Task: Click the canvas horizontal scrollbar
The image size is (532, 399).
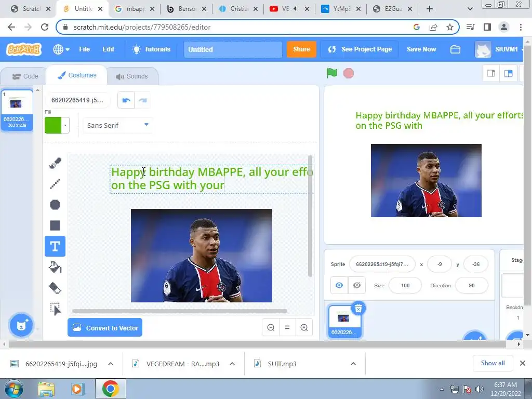Action: (x=179, y=311)
